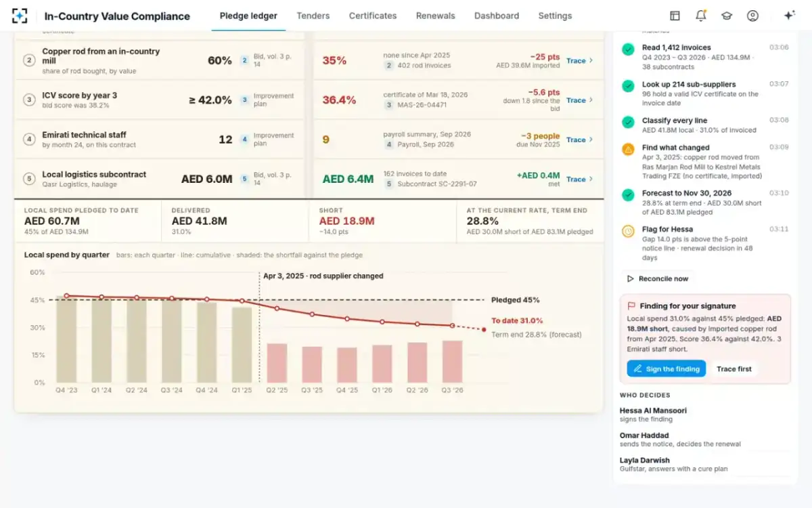Click Hessa Al Mansoori under Who decides
This screenshot has height=508, width=812.
tap(654, 410)
